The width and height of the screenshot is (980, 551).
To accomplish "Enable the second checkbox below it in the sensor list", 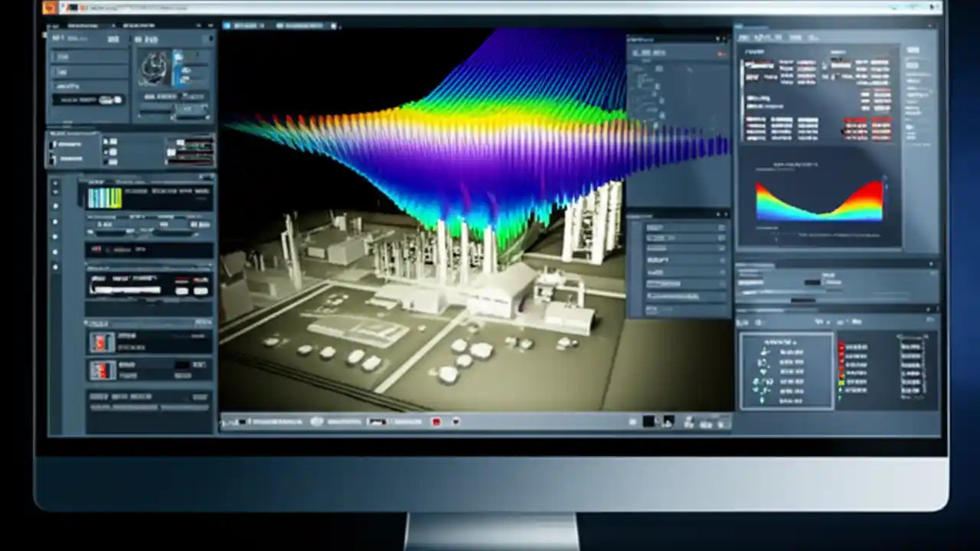I will [51, 158].
